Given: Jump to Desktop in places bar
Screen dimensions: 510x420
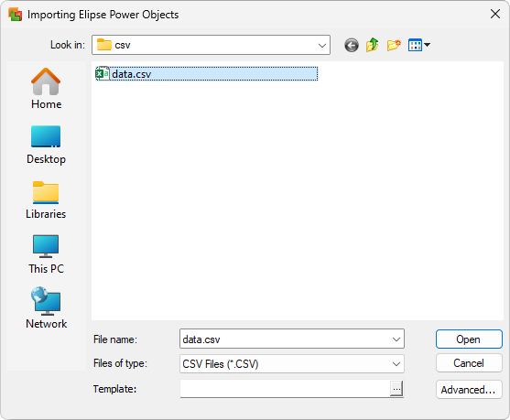Looking at the screenshot, I should pyautogui.click(x=46, y=145).
